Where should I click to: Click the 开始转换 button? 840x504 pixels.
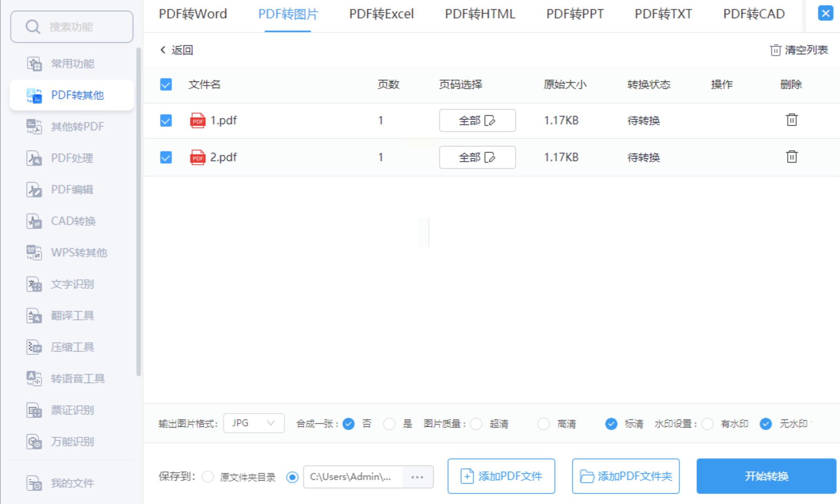click(x=766, y=476)
